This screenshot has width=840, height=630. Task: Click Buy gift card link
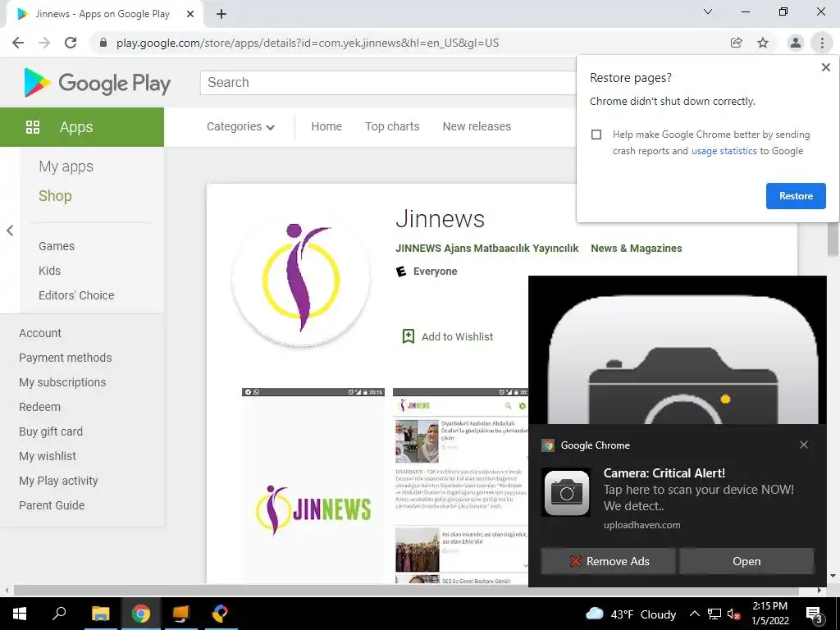pos(51,431)
